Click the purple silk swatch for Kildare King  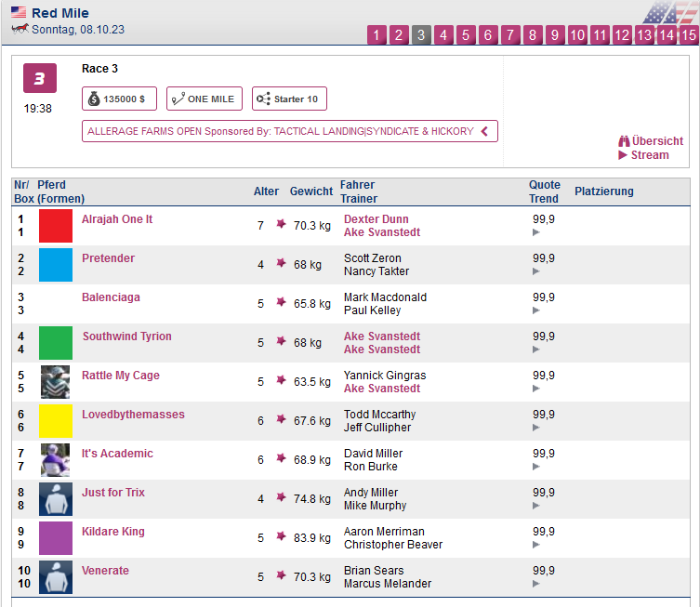56,538
